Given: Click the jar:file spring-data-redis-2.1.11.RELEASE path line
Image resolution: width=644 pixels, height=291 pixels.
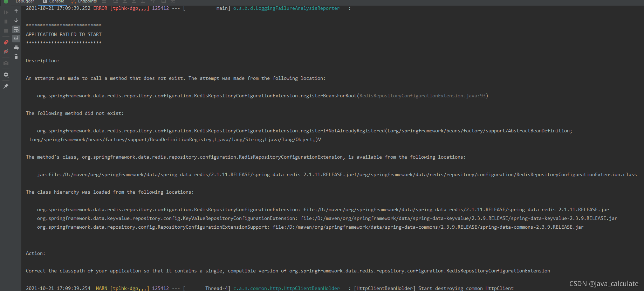Looking at the screenshot, I should coord(337,174).
